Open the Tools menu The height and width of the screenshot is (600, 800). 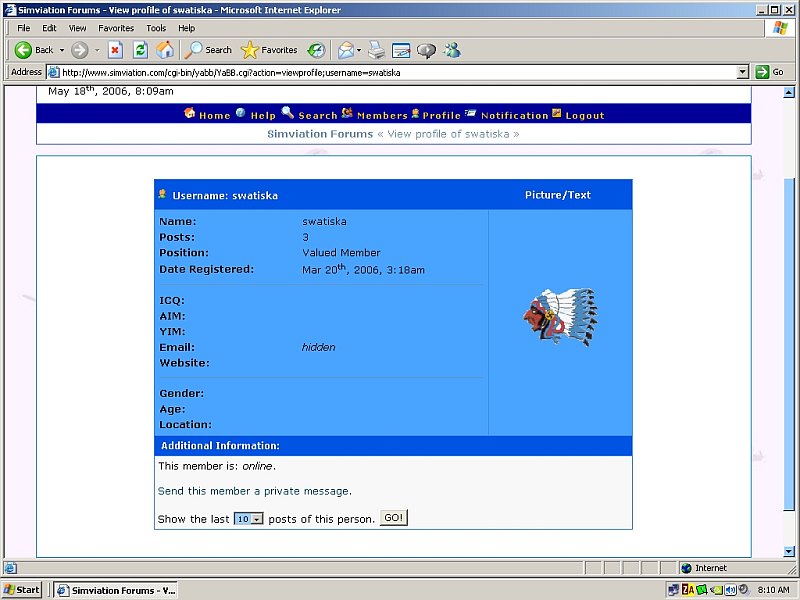[x=156, y=28]
